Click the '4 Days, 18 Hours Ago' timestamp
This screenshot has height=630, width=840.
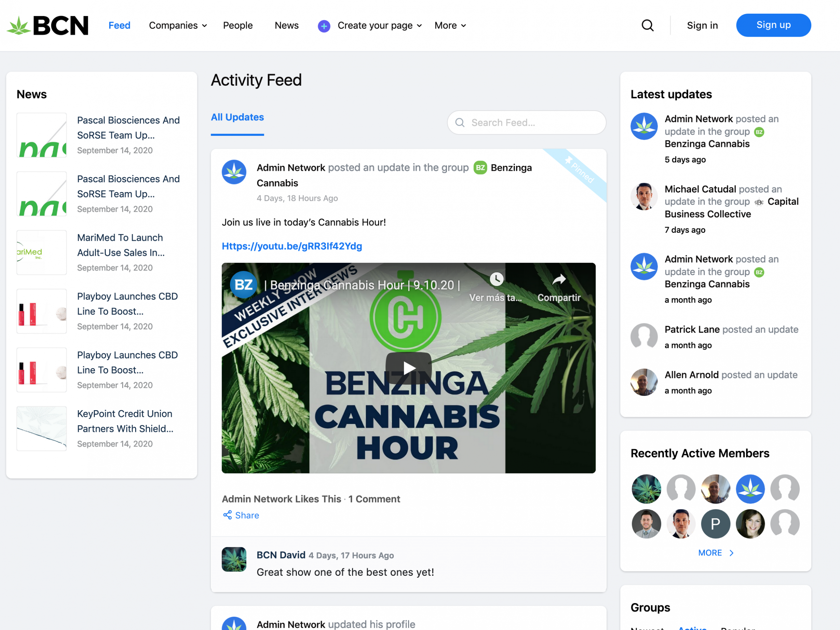point(297,198)
